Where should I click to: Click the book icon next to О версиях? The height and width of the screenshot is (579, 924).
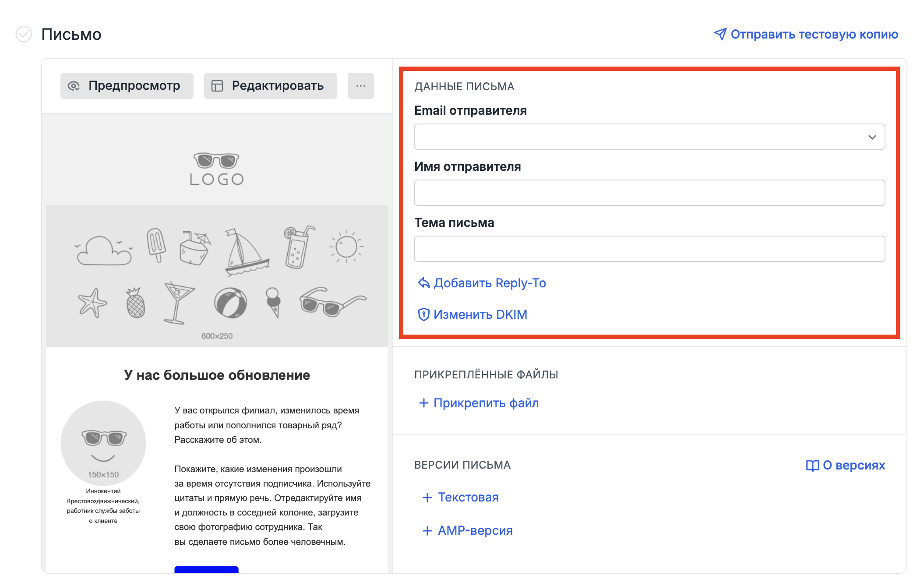tap(812, 465)
